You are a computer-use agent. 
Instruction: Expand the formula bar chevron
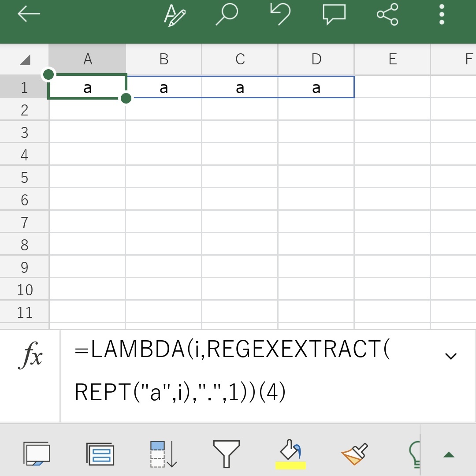pyautogui.click(x=451, y=356)
